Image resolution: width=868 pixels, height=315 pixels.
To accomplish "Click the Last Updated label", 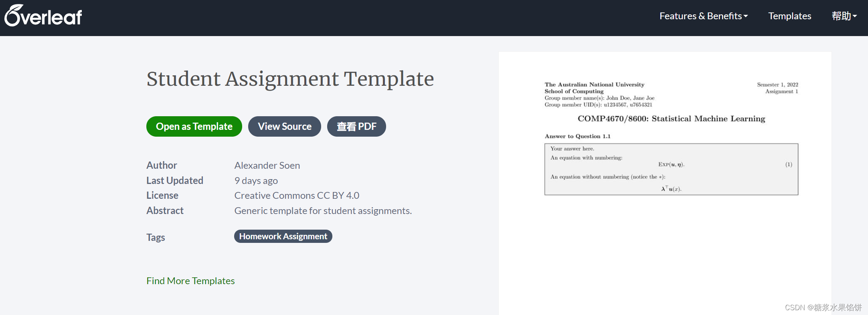I will [175, 180].
